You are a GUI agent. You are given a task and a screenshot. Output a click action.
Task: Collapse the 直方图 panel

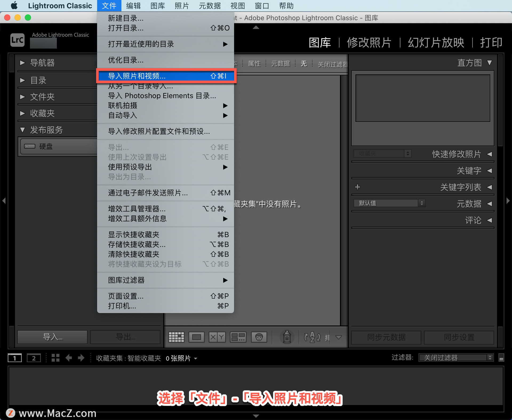point(490,63)
